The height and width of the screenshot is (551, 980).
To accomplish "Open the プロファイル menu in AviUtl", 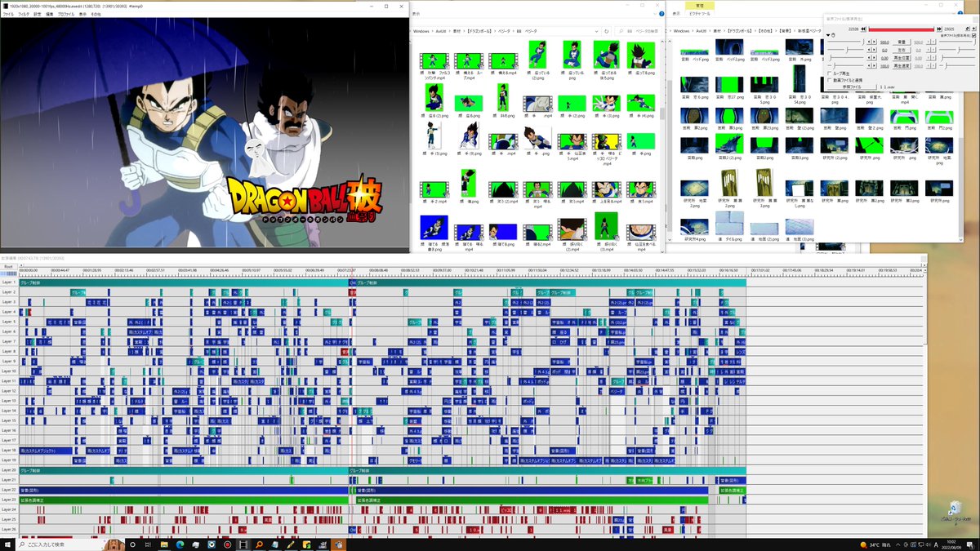I will [x=66, y=14].
